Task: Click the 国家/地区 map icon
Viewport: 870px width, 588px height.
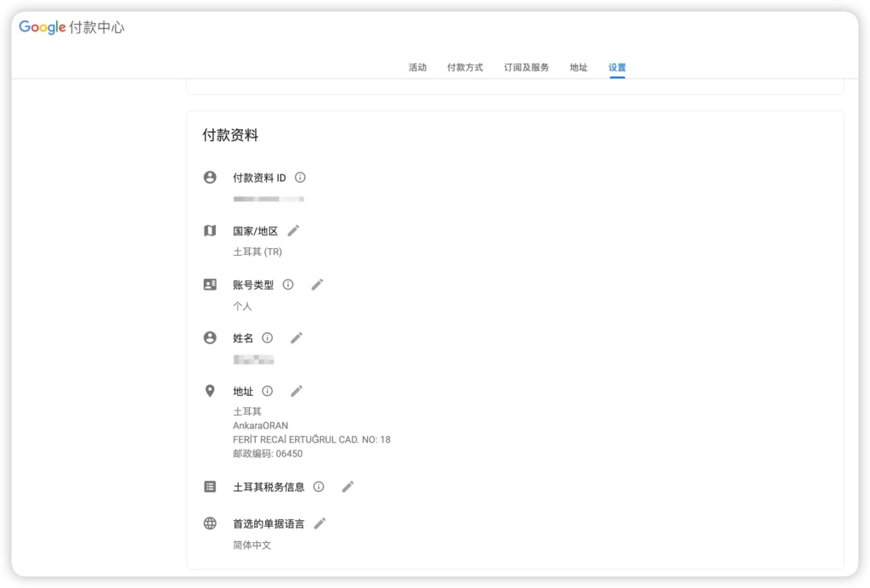Action: 210,230
